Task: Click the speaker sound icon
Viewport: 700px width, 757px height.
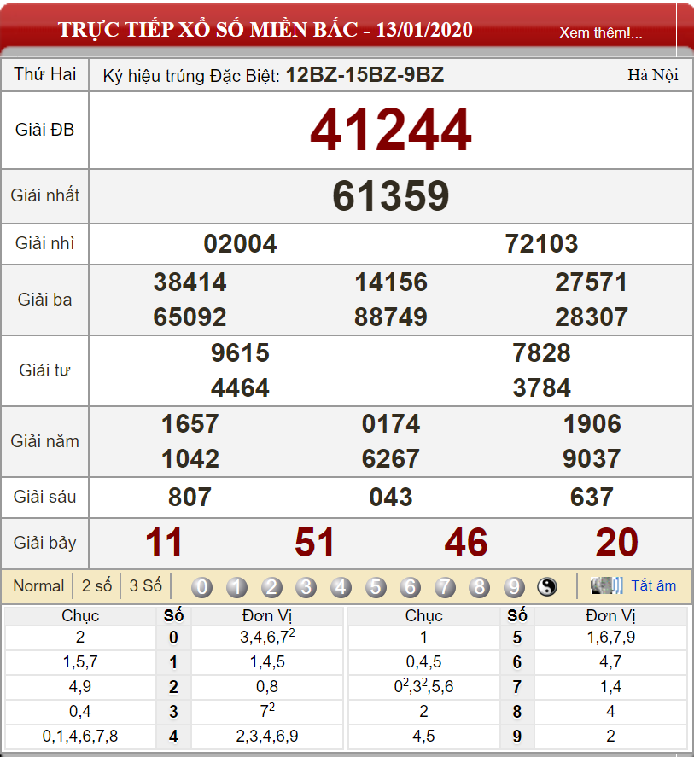Action: click(606, 585)
